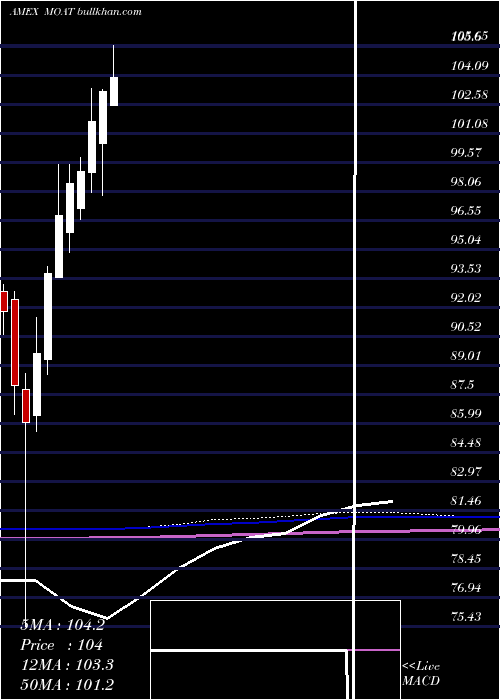Image resolution: width=500 pixels, height=700 pixels.
Task: Click the '<<Live MACD' label
Action: (x=421, y=673)
